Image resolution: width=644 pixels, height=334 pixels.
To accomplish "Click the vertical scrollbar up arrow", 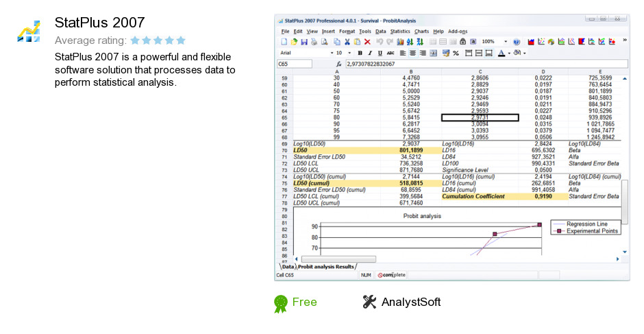I will (x=625, y=78).
